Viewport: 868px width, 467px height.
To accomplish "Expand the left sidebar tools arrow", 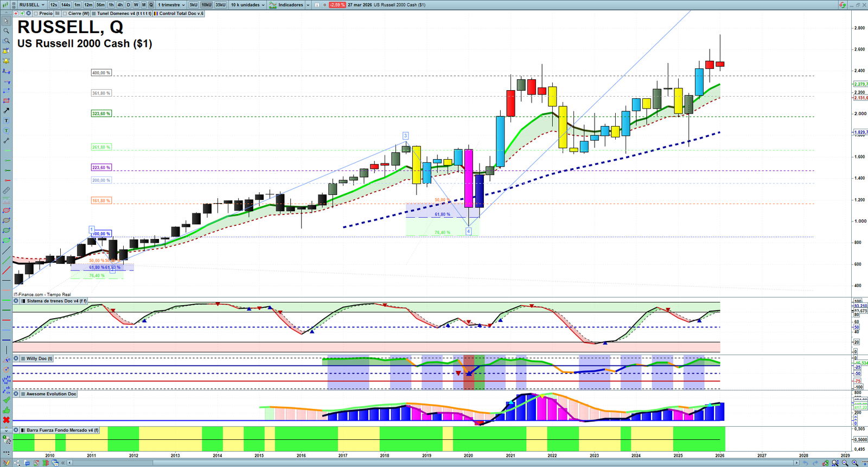I will (7, 430).
